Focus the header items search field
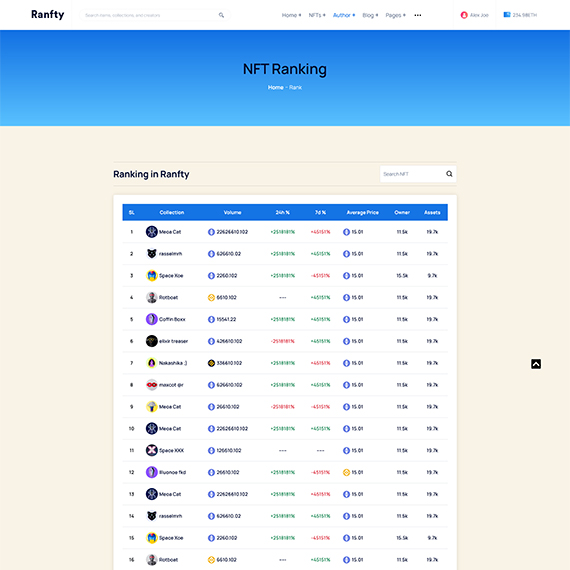 149,15
